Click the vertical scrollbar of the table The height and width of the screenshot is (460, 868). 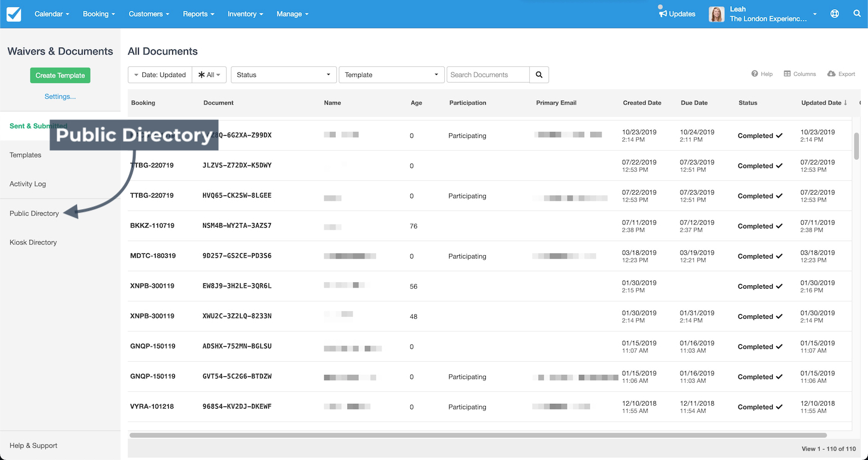(x=857, y=146)
